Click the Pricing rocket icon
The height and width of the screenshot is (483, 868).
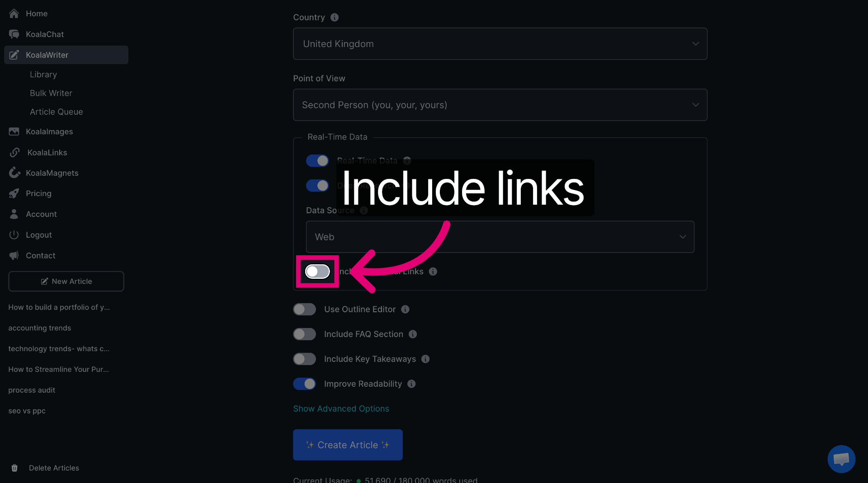(14, 193)
